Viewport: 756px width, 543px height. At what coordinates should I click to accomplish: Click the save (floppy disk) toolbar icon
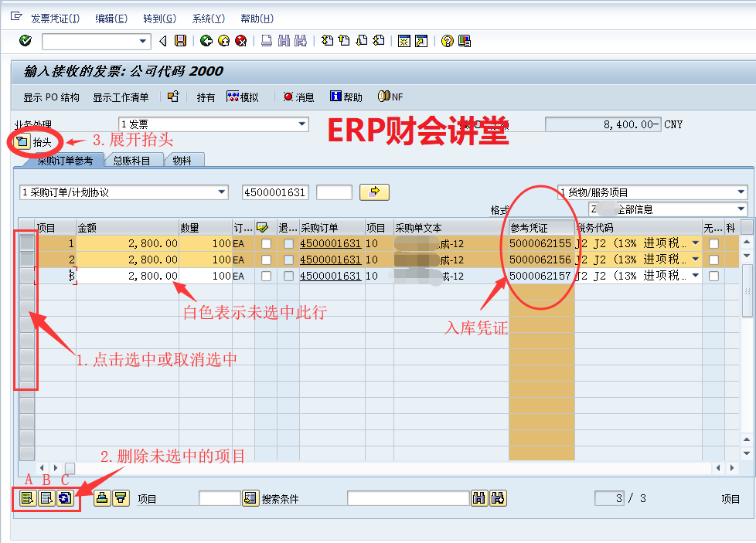point(180,41)
